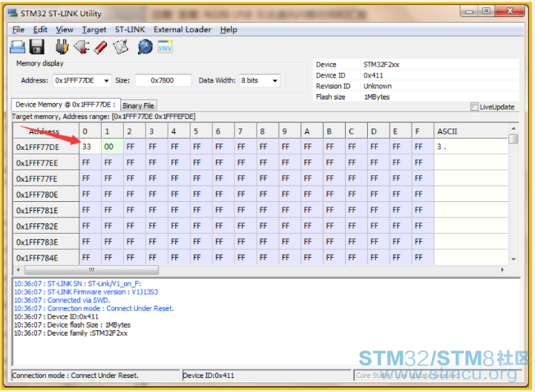Click the Disconnect from target icon
535x392 pixels.
[82, 47]
